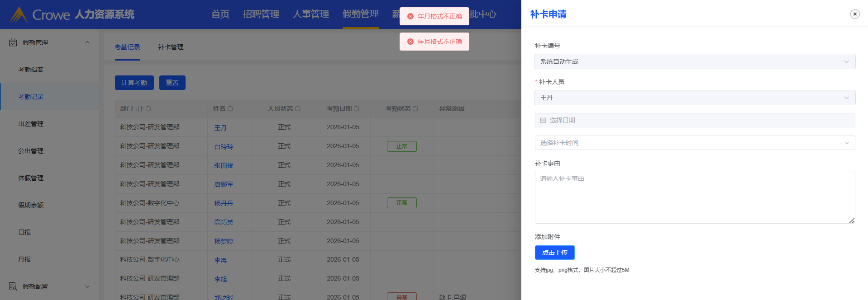Open the 补卡编号 dropdown
Screen dimensions: 868x300
click(695, 61)
